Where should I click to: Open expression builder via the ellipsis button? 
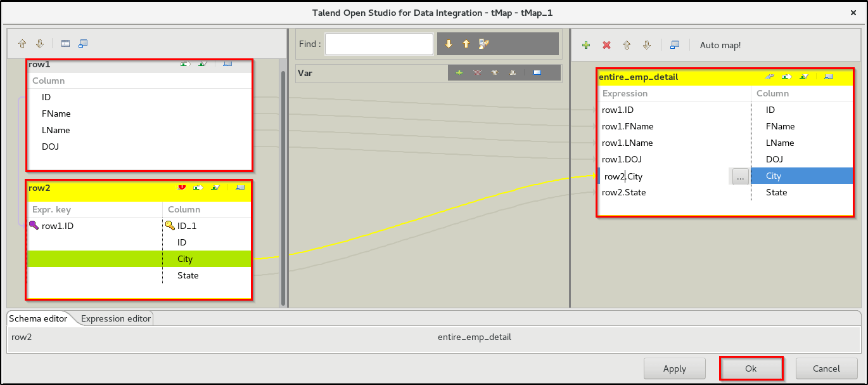click(x=739, y=176)
